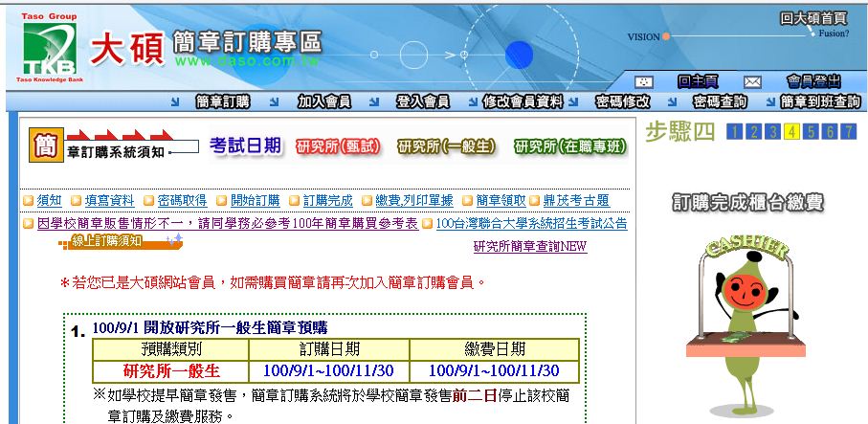Screen dimensions: 868x424
Task: Open the 簡章到班查詢 menu item
Action: [820, 101]
